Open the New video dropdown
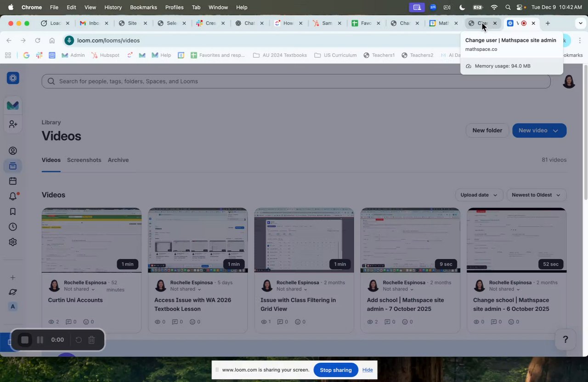 [539, 130]
